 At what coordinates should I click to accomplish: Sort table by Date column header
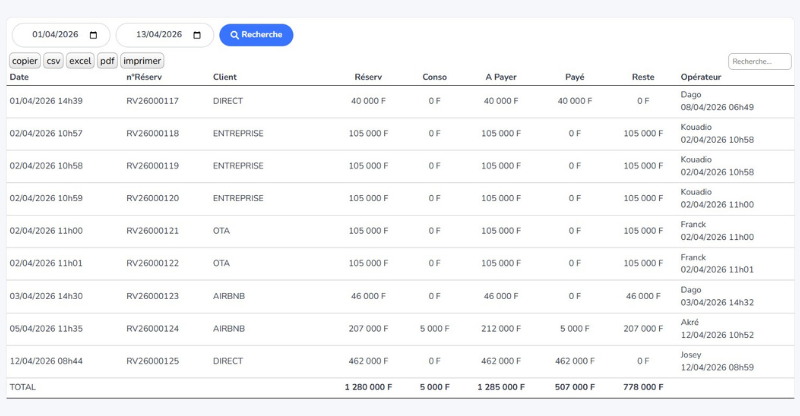click(20, 77)
